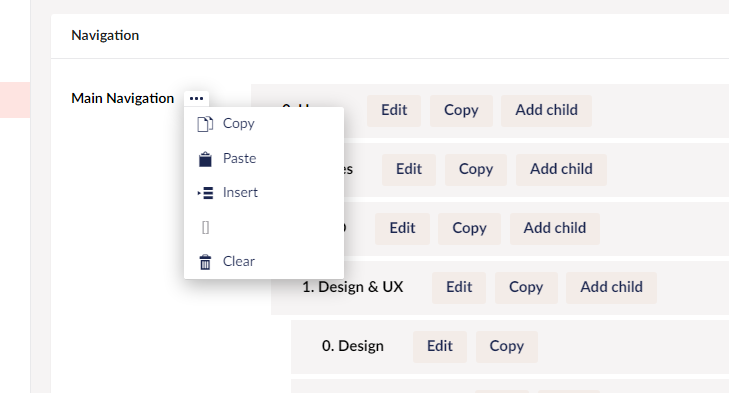Open the Main Navigation three-dots actions menu
This screenshot has width=729, height=393.
click(x=196, y=99)
